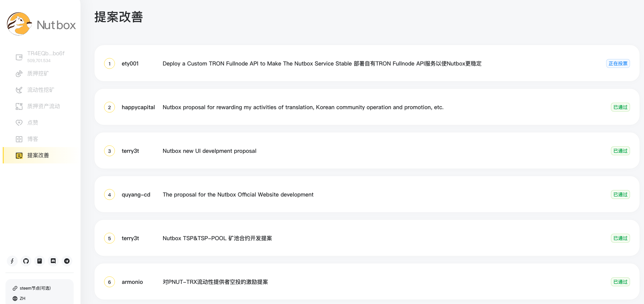Image resolution: width=644 pixels, height=304 pixels.
Task: Click the number 4 circle badge
Action: coord(109,194)
